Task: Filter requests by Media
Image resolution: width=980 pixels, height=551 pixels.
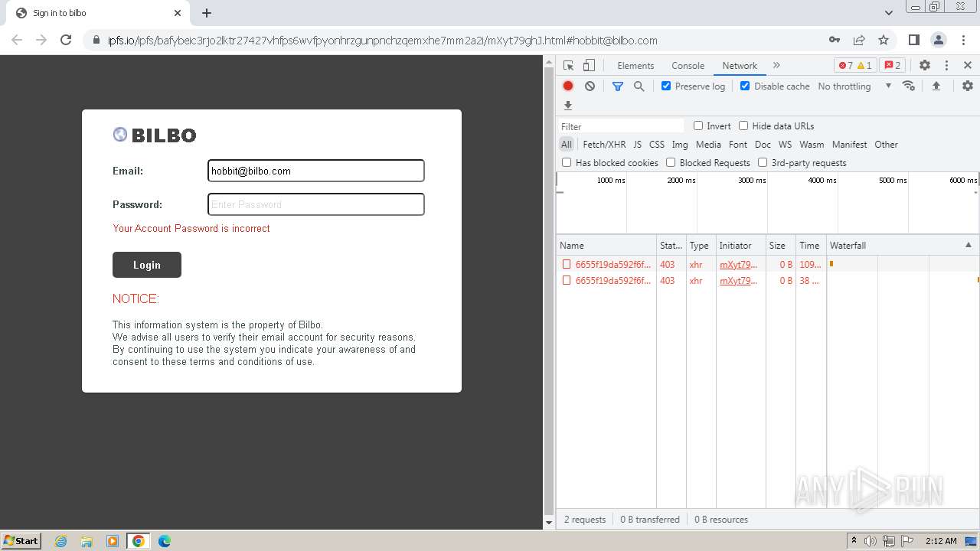Action: 708,144
